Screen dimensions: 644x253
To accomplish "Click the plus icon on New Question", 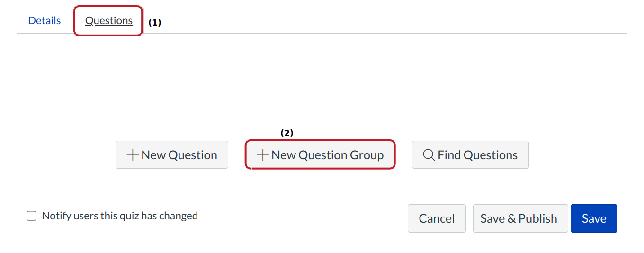I will coord(133,155).
